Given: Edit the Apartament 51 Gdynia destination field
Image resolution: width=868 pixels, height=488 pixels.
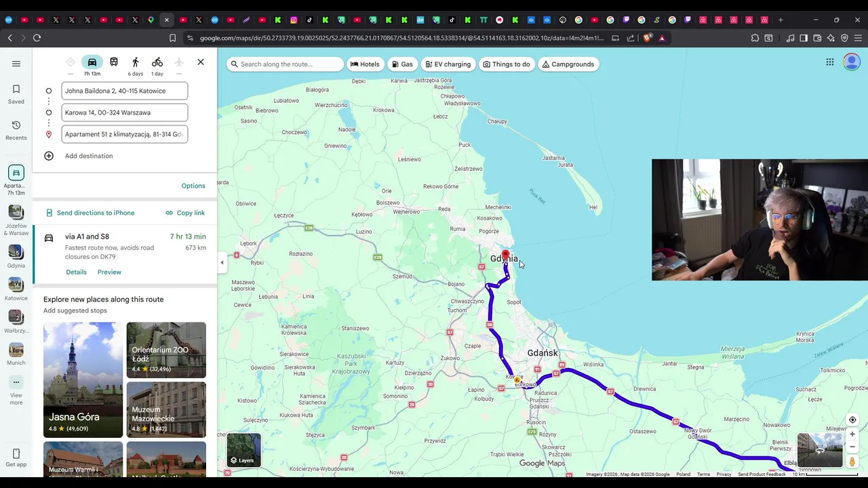Looking at the screenshot, I should tap(125, 134).
